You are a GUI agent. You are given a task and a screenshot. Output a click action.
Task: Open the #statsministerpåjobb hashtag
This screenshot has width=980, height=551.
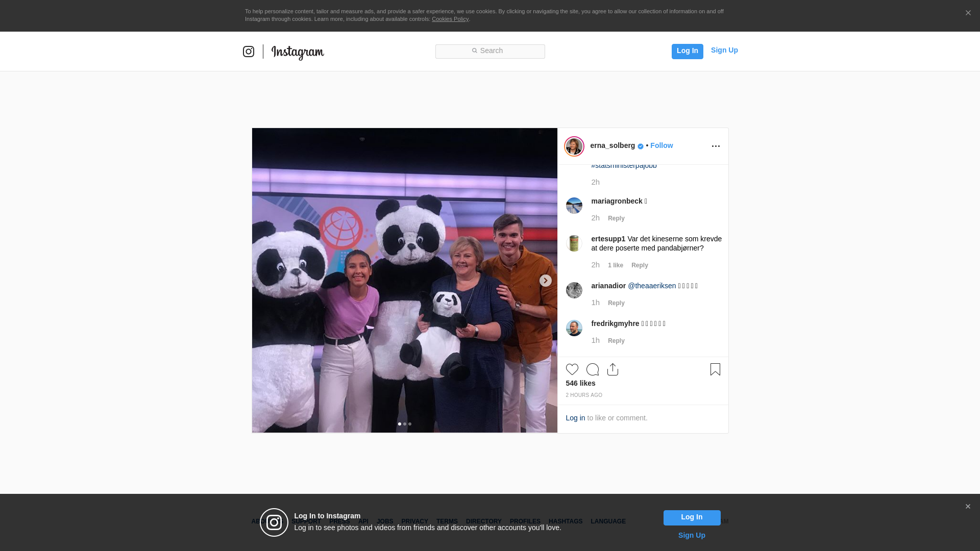[624, 166]
